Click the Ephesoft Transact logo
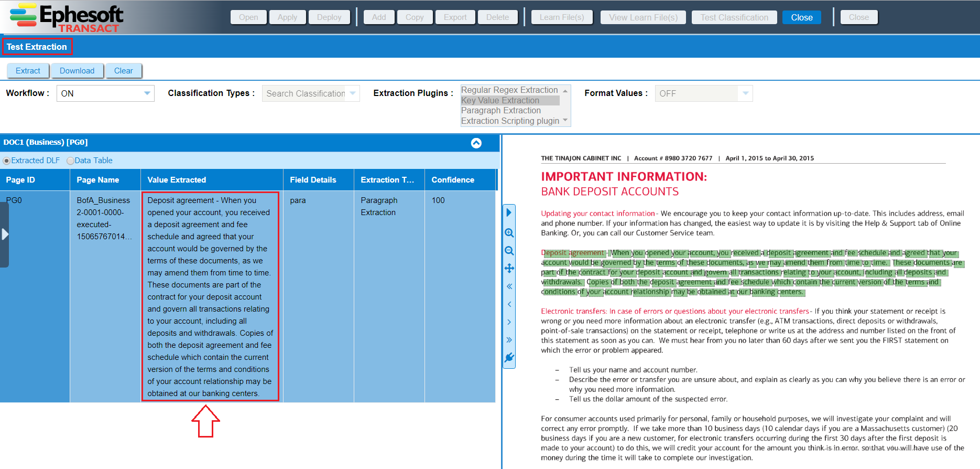 (67, 18)
